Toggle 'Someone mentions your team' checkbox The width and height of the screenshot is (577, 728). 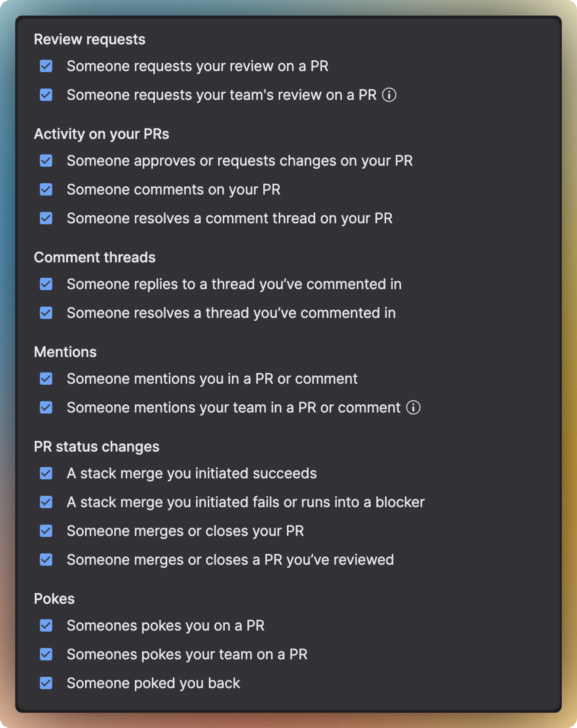(x=46, y=408)
